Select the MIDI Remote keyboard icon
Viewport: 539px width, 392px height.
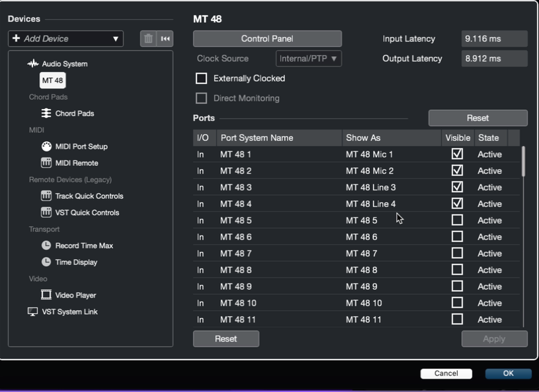[46, 163]
